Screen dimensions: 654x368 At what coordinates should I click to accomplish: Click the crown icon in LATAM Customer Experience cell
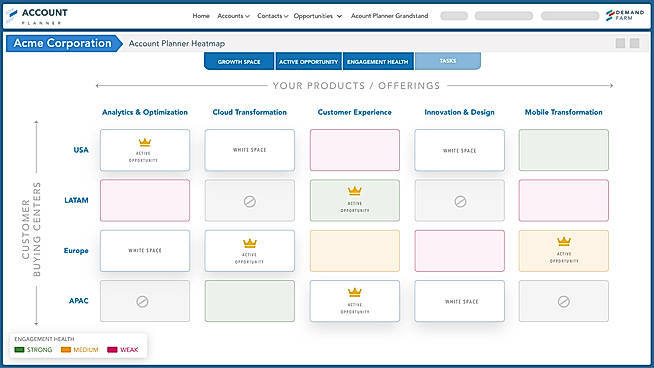click(355, 191)
